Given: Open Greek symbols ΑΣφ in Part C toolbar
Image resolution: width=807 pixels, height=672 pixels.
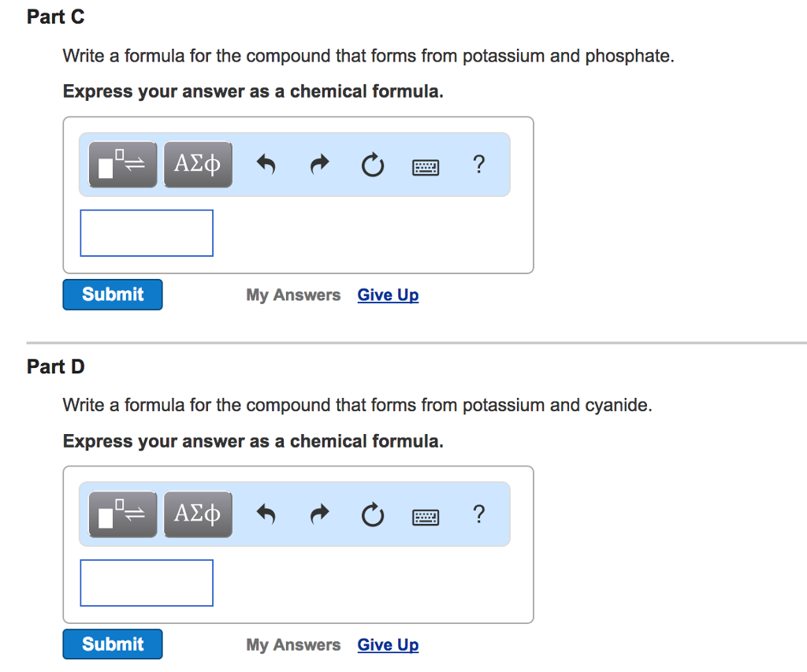Looking at the screenshot, I should (x=197, y=164).
